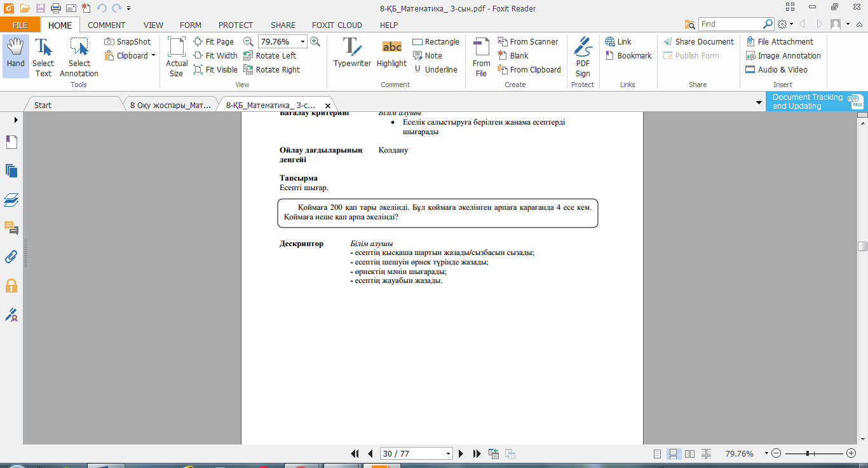
Task: Click the status bar zoom slider
Action: tap(808, 453)
